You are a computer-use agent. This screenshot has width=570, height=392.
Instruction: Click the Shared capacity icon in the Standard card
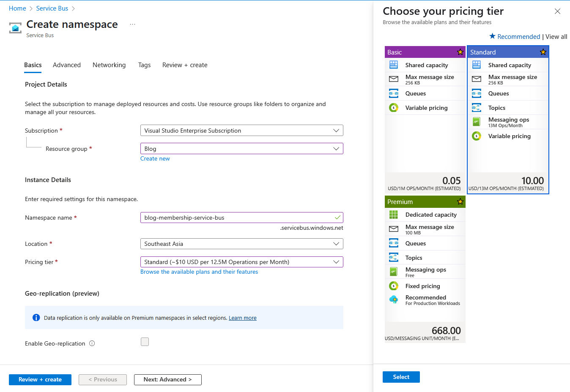(477, 65)
